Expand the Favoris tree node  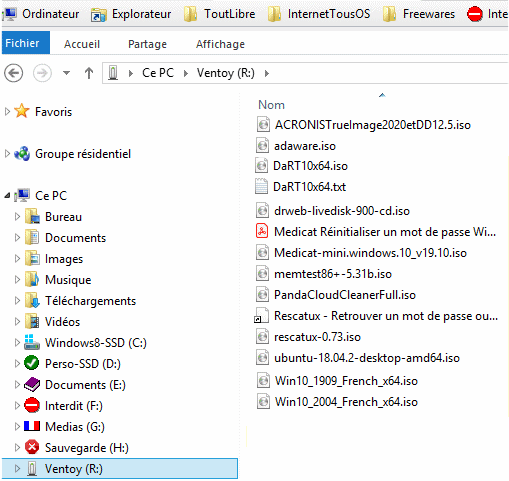point(7,111)
